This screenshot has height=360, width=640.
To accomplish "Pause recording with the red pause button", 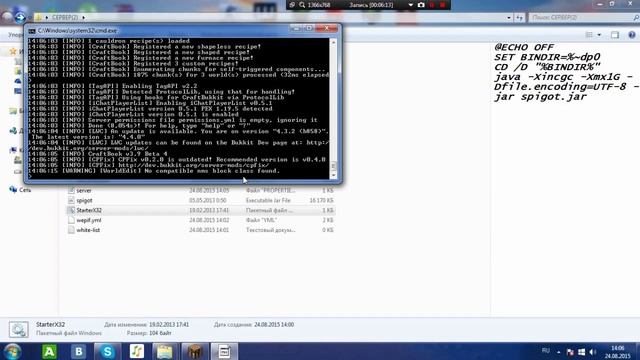I will pos(432,5).
